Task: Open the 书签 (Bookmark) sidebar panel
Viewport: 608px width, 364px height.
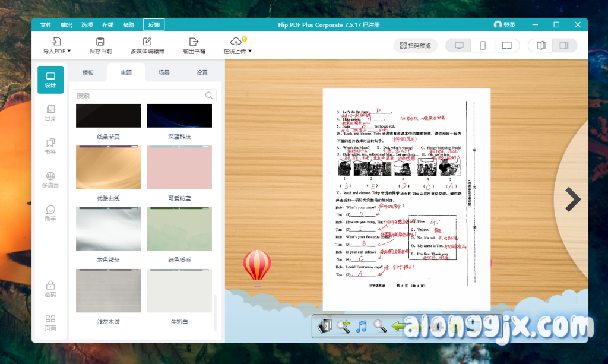Action: (x=50, y=146)
